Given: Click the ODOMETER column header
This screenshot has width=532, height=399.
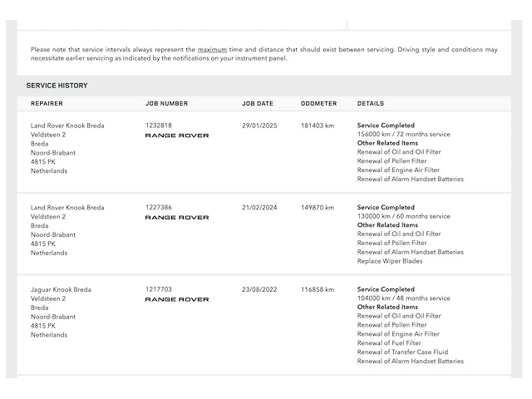Looking at the screenshot, I should [x=318, y=103].
